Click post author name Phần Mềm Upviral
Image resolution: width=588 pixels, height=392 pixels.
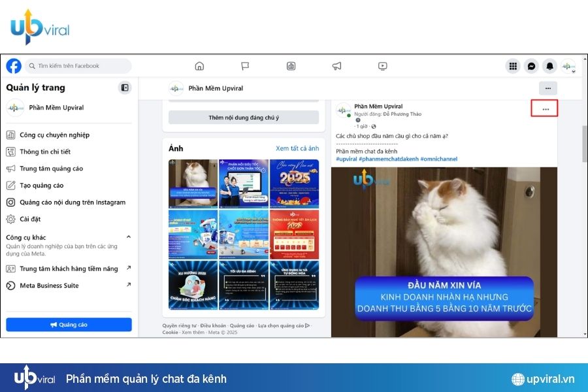click(378, 106)
